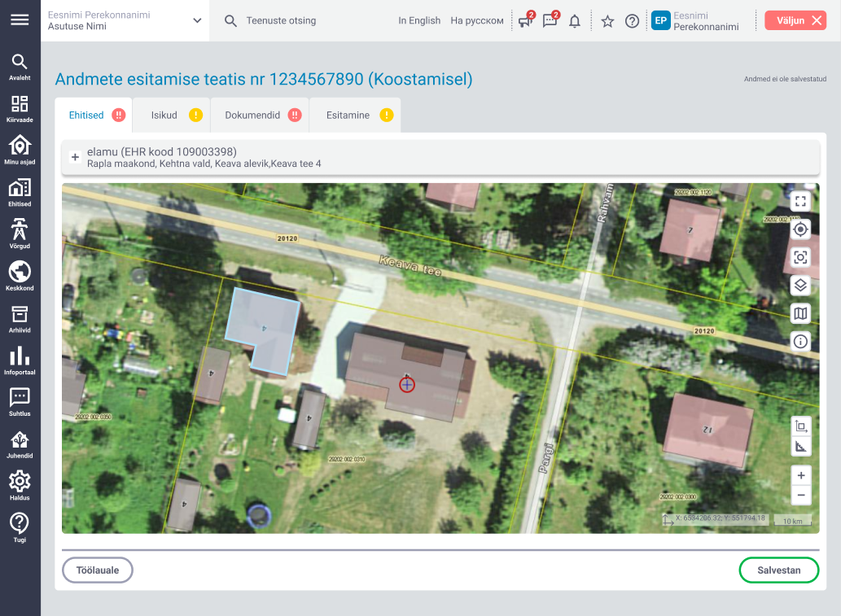Open notifications bell

575,21
